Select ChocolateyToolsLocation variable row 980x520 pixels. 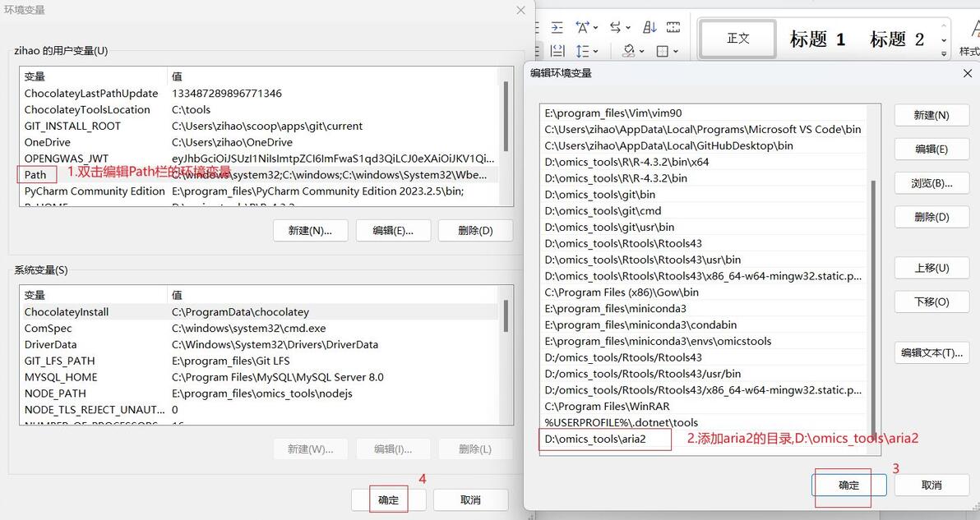(259, 109)
